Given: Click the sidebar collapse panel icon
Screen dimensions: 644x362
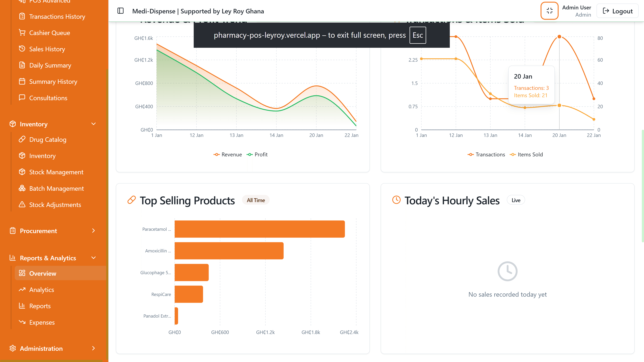Looking at the screenshot, I should pos(121,11).
